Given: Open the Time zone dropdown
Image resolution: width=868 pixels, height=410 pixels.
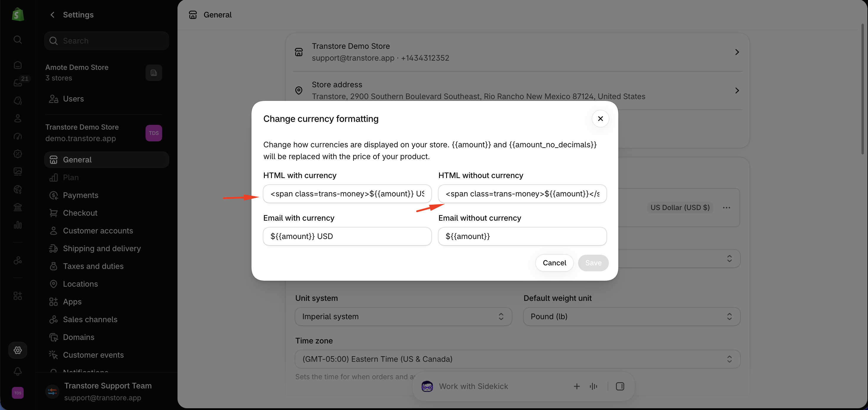Looking at the screenshot, I should 517,359.
